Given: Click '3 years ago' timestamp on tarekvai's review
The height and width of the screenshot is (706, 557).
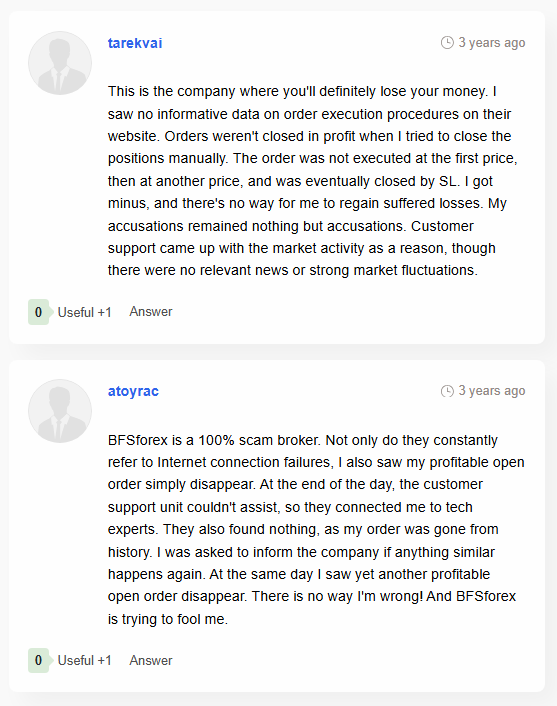Looking at the screenshot, I should click(492, 43).
